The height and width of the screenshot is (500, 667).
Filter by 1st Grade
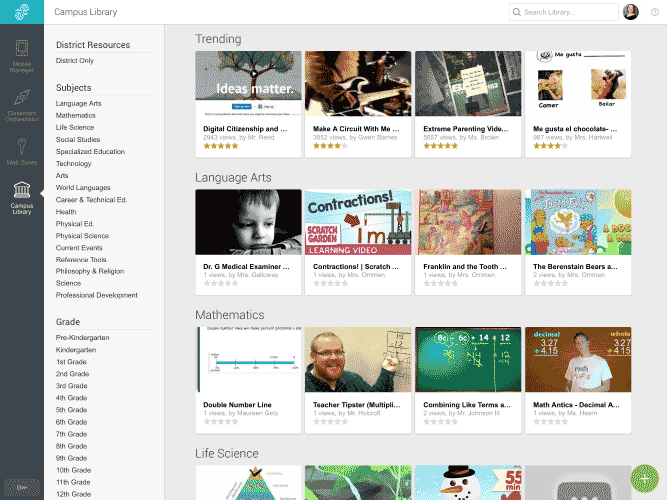tap(71, 362)
